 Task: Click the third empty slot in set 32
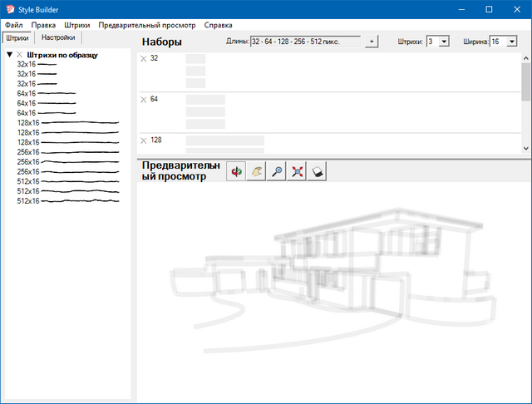click(x=196, y=83)
